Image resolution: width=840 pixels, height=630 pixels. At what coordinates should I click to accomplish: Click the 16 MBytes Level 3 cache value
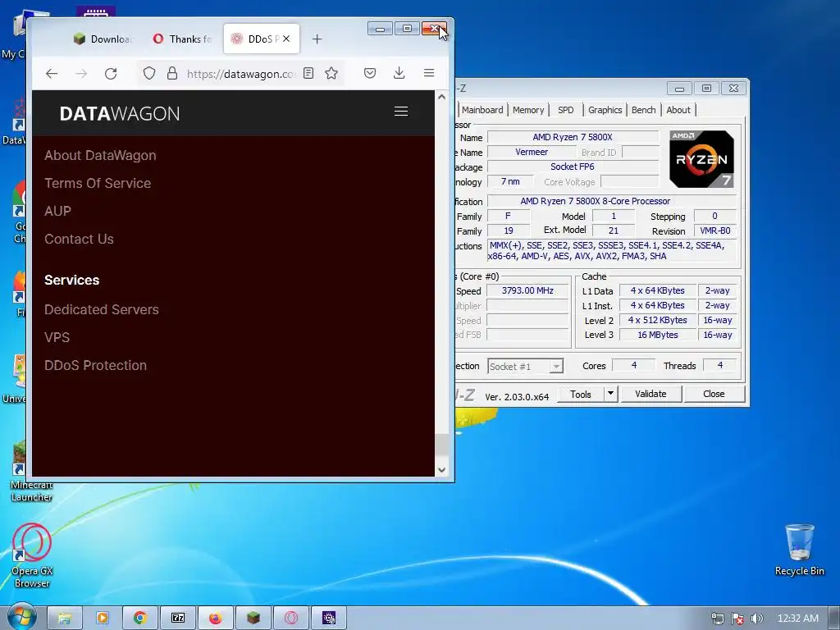click(x=657, y=335)
